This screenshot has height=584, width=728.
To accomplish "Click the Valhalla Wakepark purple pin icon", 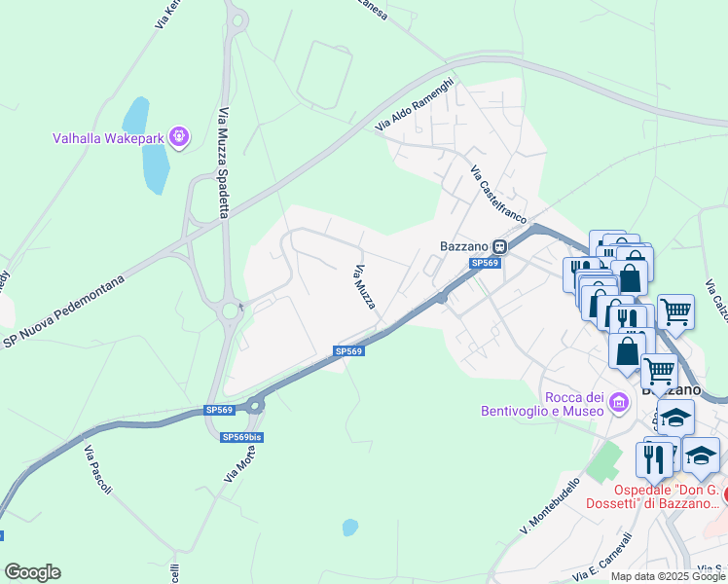I will 179,137.
